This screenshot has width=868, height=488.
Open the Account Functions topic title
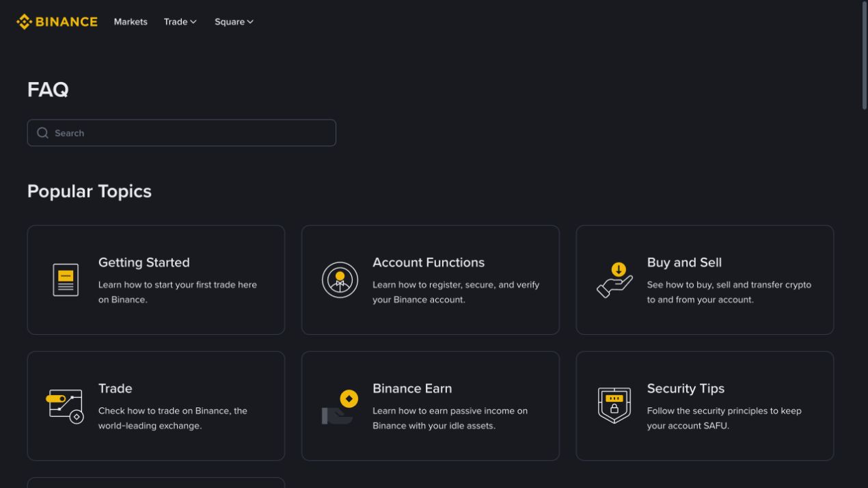[429, 262]
